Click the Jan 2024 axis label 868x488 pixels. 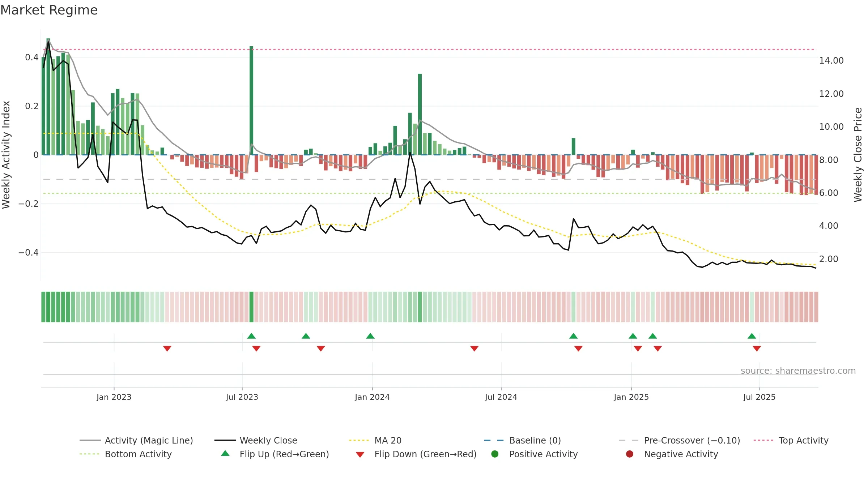(372, 397)
